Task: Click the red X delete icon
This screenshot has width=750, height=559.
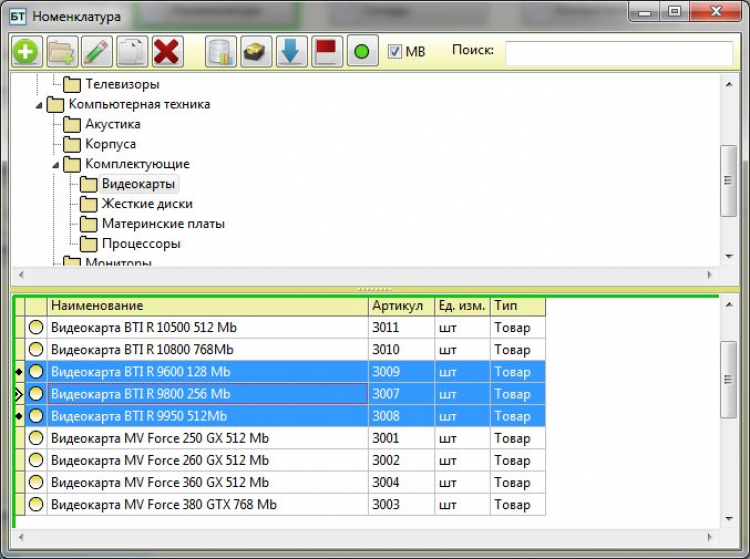Action: pyautogui.click(x=167, y=51)
